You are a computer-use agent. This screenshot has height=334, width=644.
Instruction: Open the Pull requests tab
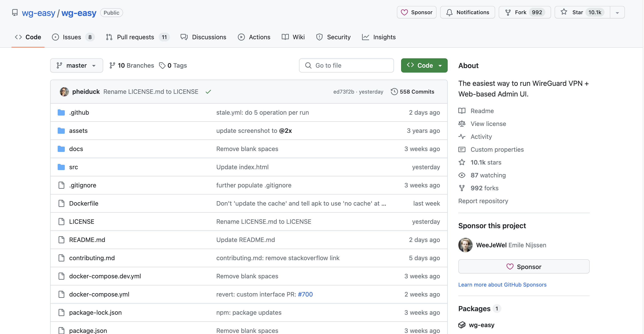tap(138, 37)
